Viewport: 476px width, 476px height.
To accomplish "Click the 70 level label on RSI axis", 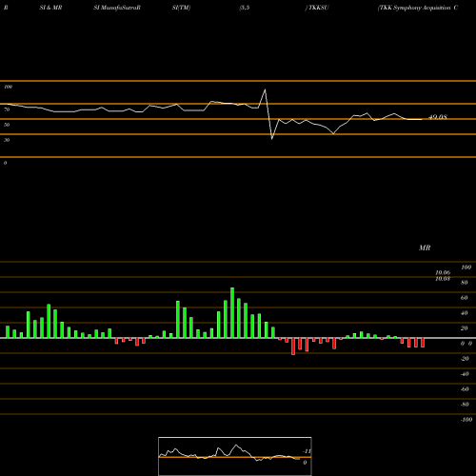I will (x=7, y=109).
